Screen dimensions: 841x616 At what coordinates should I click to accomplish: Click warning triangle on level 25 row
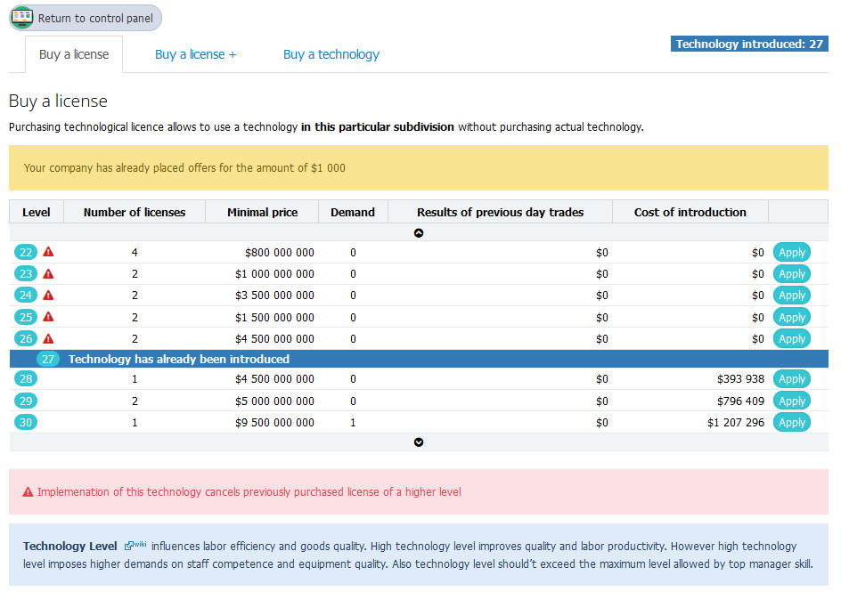coord(48,316)
